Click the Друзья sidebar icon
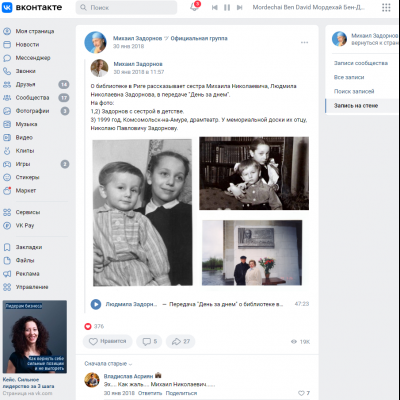The width and height of the screenshot is (400, 400). [x=7, y=84]
